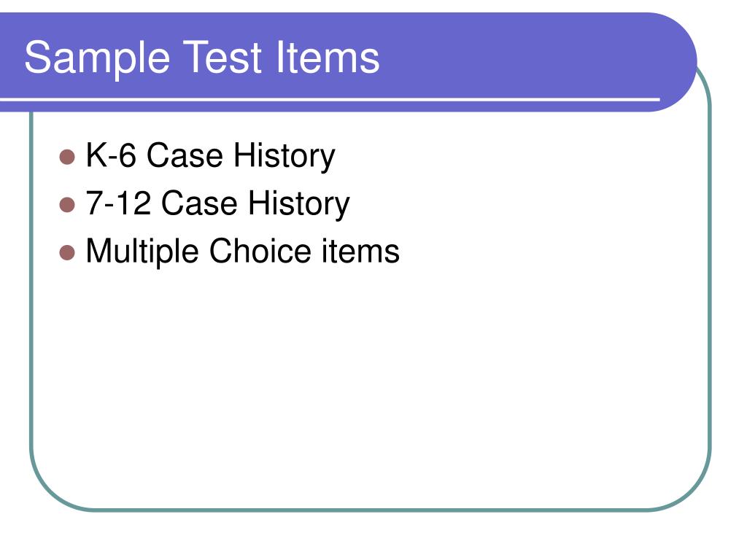This screenshot has height=560, width=747.
Task: Select the 'K-6 Case History' line
Action: (x=210, y=156)
